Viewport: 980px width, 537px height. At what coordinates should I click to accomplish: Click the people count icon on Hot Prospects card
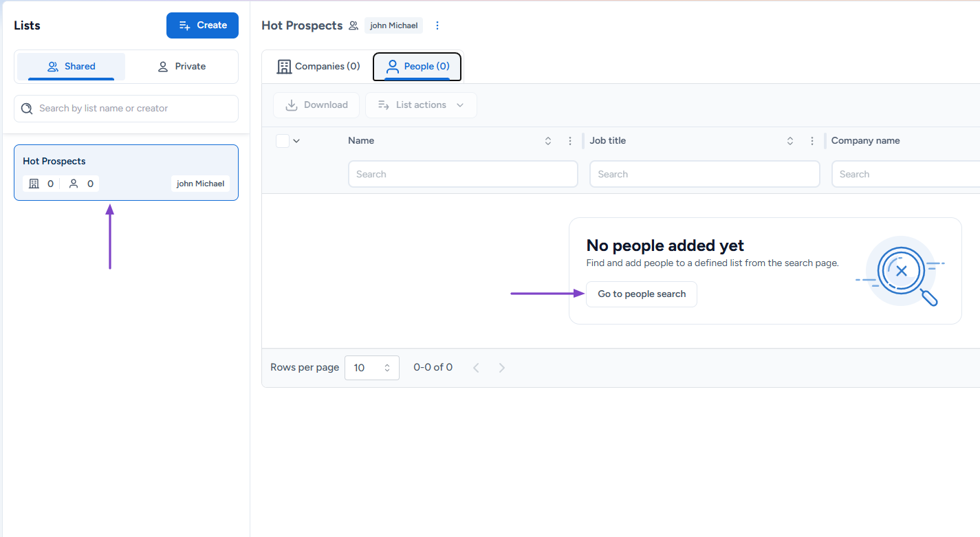click(x=74, y=184)
